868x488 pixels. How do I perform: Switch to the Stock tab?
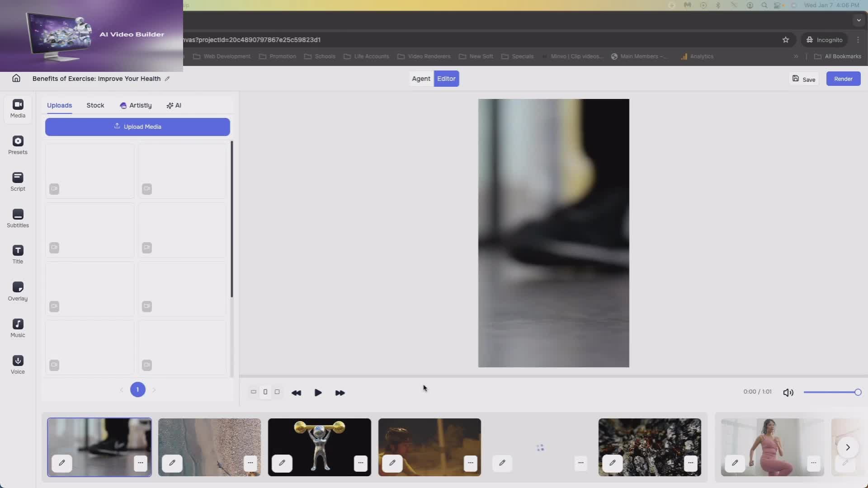95,105
